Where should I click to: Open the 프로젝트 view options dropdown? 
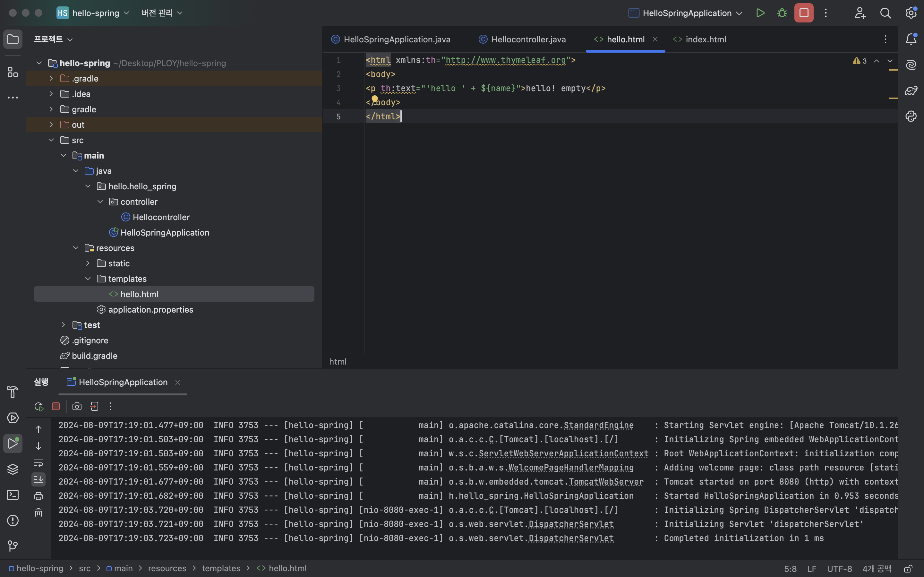(53, 39)
